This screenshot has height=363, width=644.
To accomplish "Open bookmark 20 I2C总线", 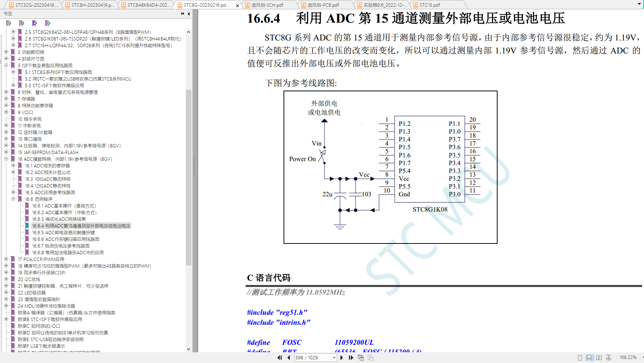I will click(29, 279).
